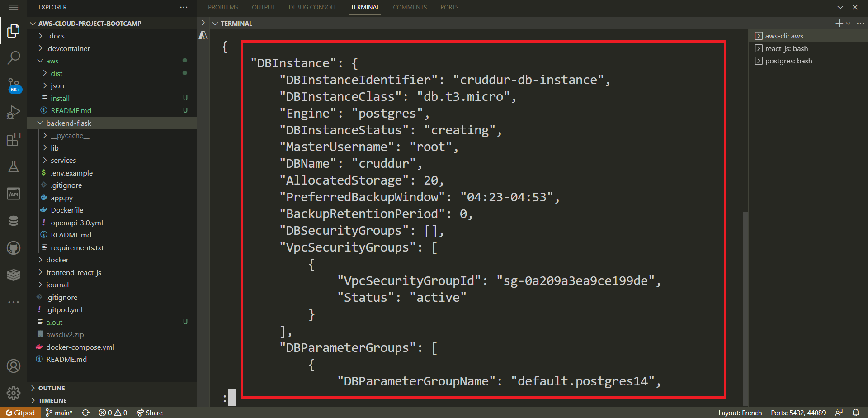Open the Run and Debug view
The height and width of the screenshot is (418, 868).
pyautogui.click(x=14, y=112)
